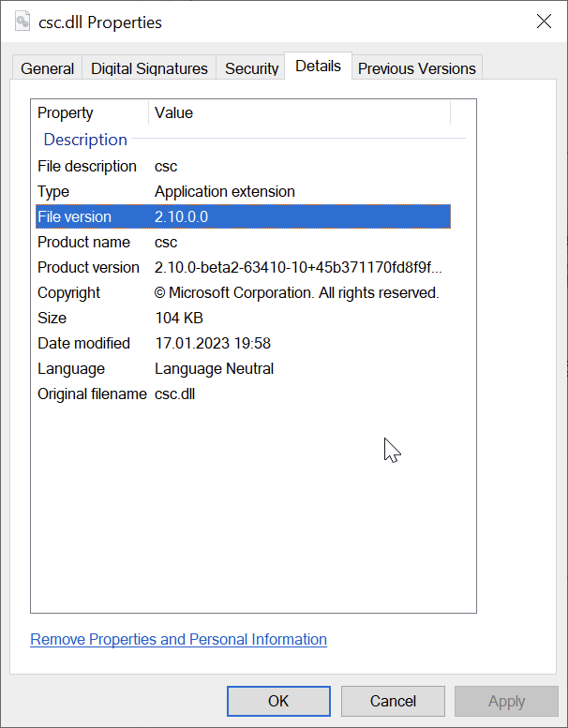This screenshot has height=728, width=568.
Task: Open the Security tab
Action: point(251,68)
